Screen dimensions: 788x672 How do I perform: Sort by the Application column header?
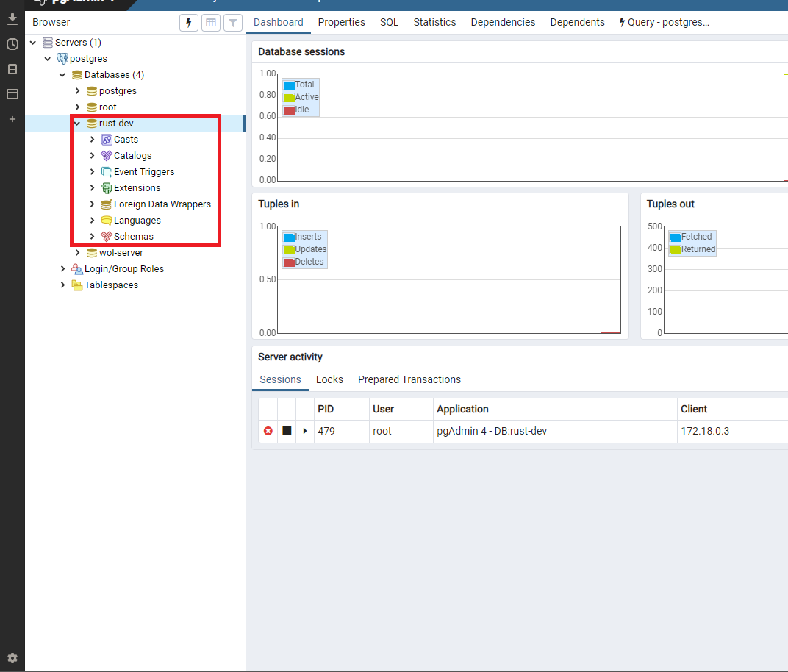click(555, 409)
